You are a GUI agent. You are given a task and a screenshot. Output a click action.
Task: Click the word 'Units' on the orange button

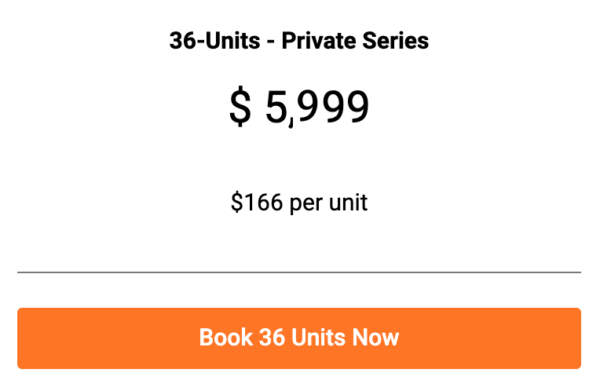(318, 337)
